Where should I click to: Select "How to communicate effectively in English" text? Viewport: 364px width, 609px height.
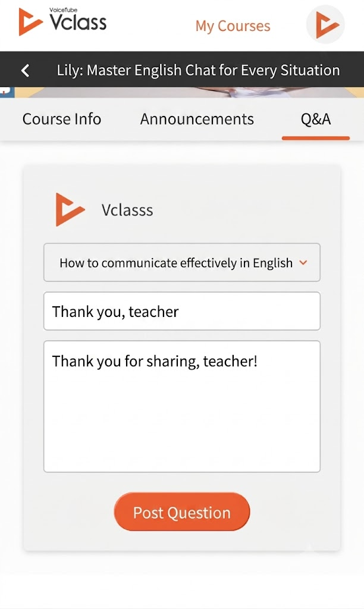point(176,263)
